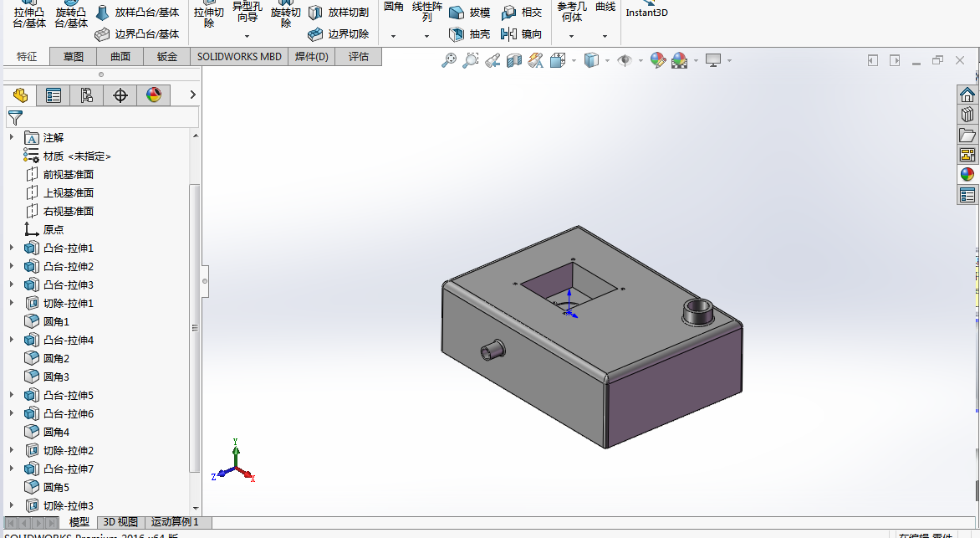Click 放样切割 lofted cut button
Screen dimensions: 980x538
tap(339, 13)
